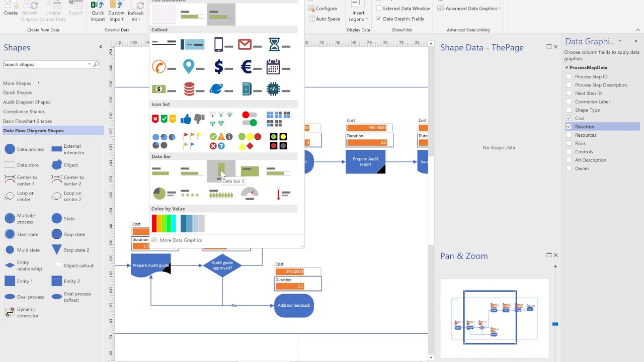Uncheck the Cost field checkbox
This screenshot has height=362, width=644.
tap(569, 118)
